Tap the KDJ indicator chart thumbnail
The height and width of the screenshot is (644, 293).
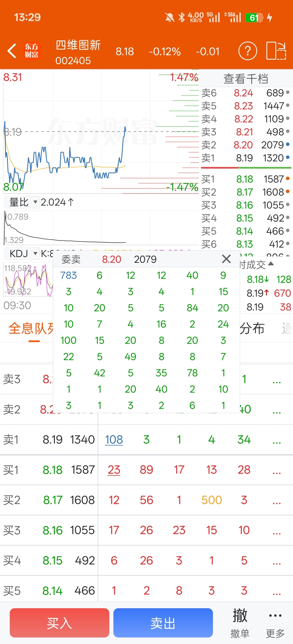[28, 279]
